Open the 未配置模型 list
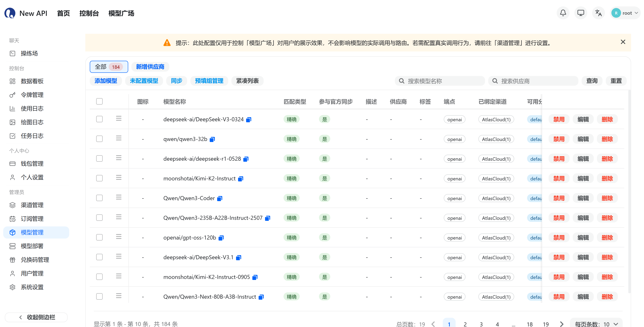This screenshot has height=327, width=644. (144, 81)
